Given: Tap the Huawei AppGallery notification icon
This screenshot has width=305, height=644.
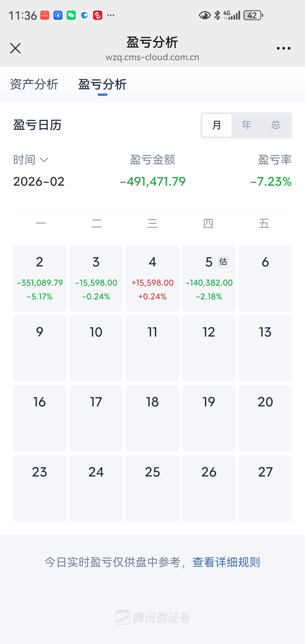Looking at the screenshot, I should [45, 15].
